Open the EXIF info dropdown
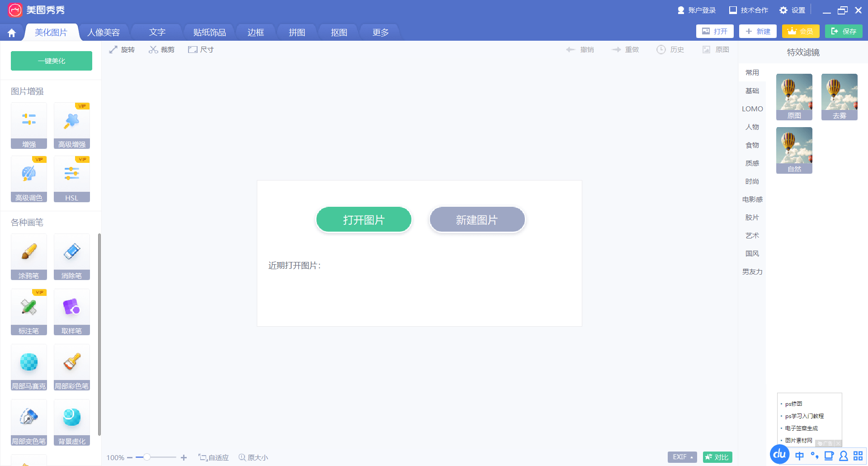The width and height of the screenshot is (868, 466). (682, 457)
